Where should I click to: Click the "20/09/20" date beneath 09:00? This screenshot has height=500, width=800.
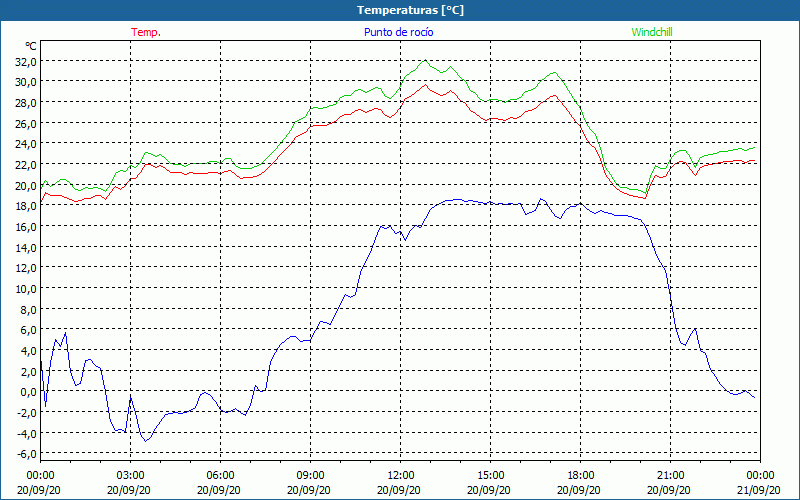pyautogui.click(x=309, y=490)
